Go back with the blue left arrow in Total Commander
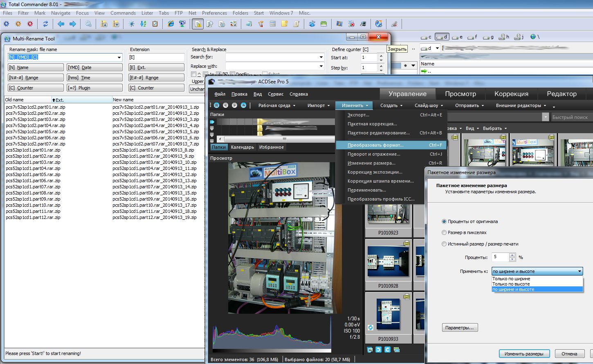 point(61,24)
